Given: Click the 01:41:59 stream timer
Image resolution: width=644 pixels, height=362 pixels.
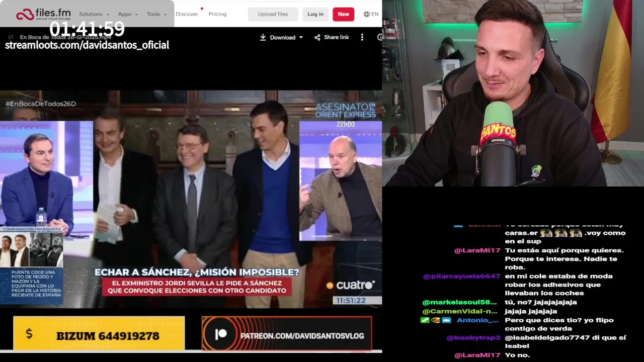Looking at the screenshot, I should pos(87,29).
